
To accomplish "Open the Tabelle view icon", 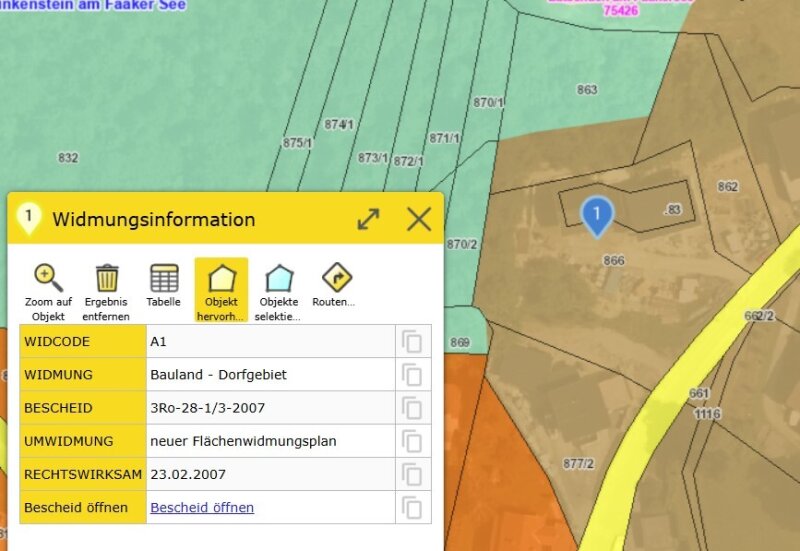I will click(164, 279).
